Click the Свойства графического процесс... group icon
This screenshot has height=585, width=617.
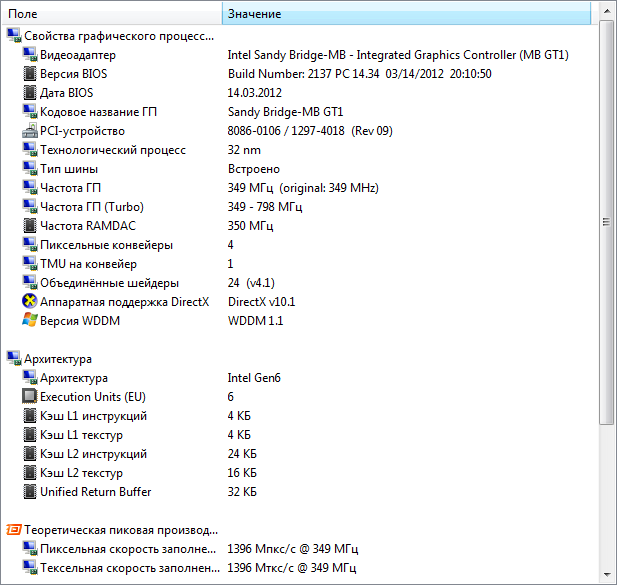coord(14,36)
